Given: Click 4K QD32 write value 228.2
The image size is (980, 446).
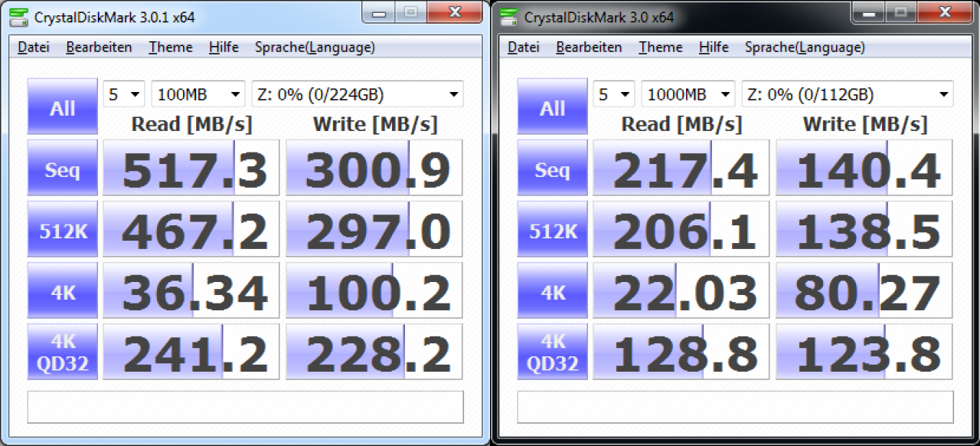Looking at the screenshot, I should [375, 352].
